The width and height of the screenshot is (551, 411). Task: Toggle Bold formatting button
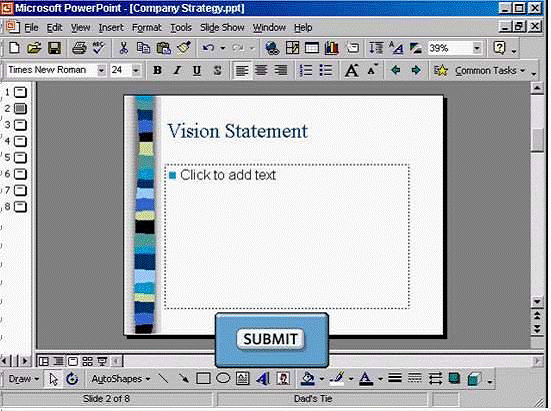pyautogui.click(x=157, y=70)
